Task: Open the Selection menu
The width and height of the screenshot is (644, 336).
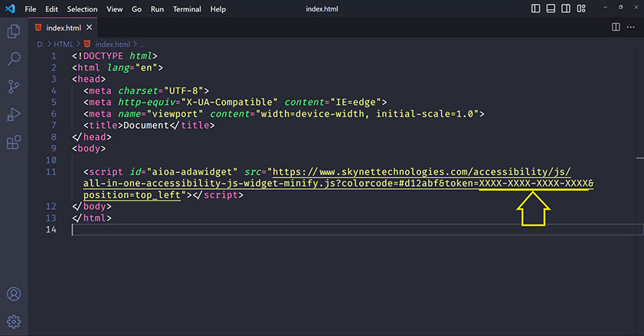Action: click(82, 9)
